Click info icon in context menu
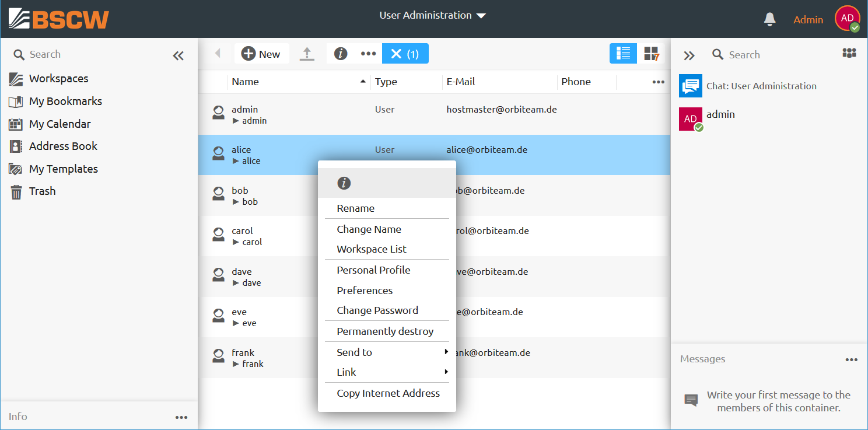This screenshot has height=430, width=868. pyautogui.click(x=344, y=183)
